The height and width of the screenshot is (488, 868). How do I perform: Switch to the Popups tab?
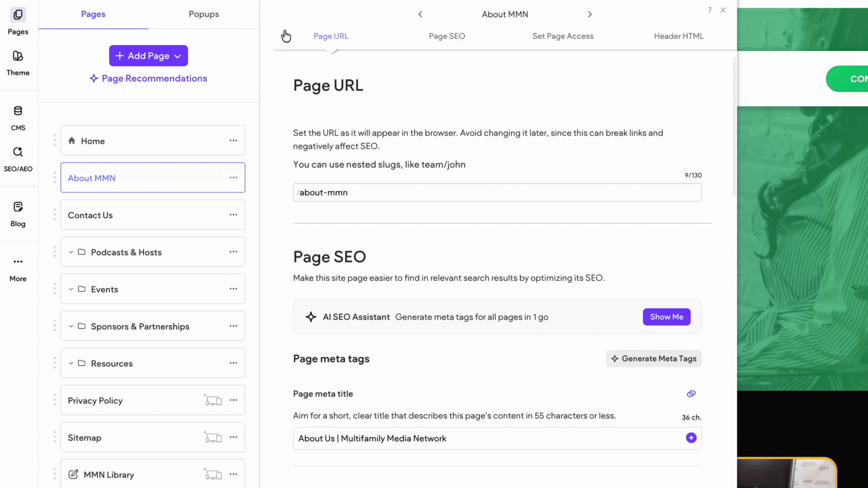click(x=203, y=14)
